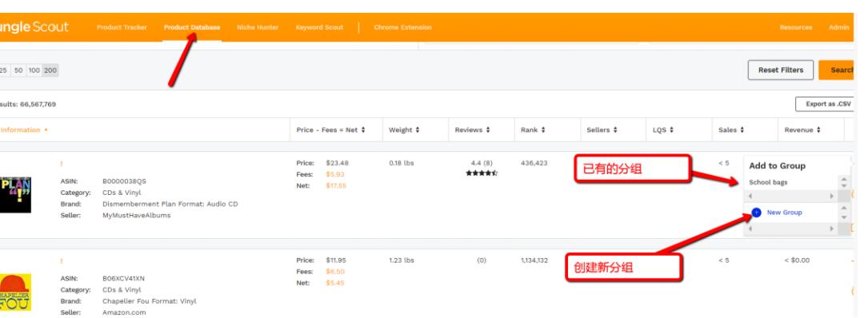This screenshot has width=868, height=318.
Task: Click the $11.95 price value
Action: (x=336, y=260)
